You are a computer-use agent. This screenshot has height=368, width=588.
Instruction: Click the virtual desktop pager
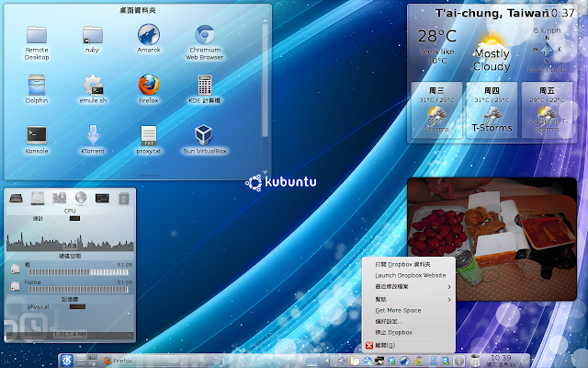[x=86, y=361]
